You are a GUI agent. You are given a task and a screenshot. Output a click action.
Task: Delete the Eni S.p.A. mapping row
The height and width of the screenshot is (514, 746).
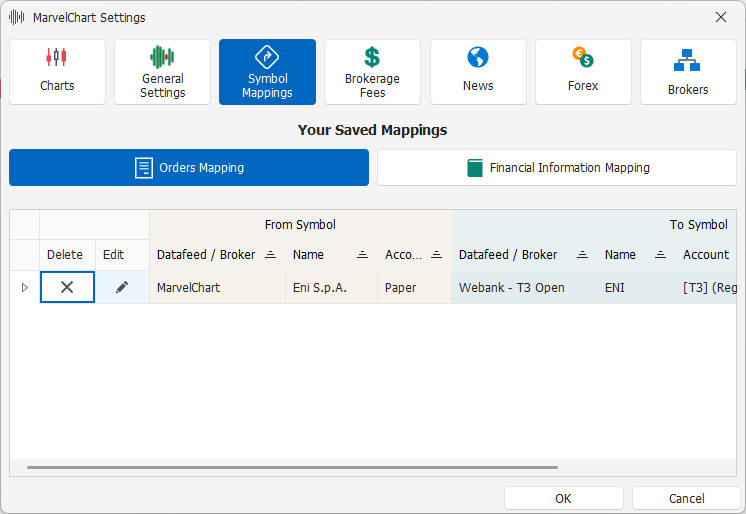click(67, 287)
